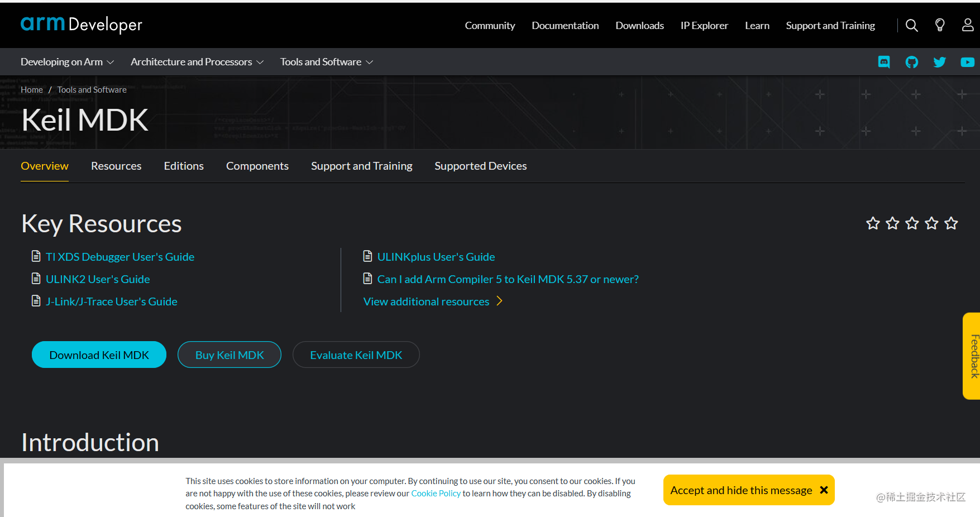
Task: Open the Documentation menu item
Action: [x=565, y=26]
